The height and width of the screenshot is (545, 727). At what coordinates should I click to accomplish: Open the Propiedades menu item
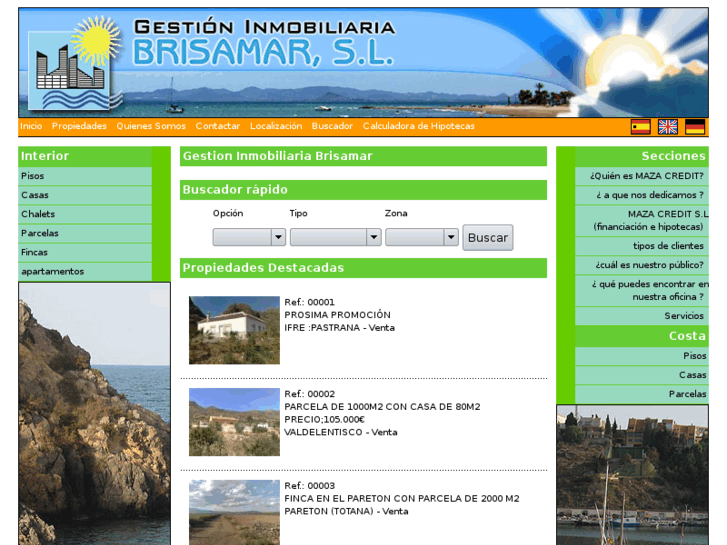[x=79, y=126]
